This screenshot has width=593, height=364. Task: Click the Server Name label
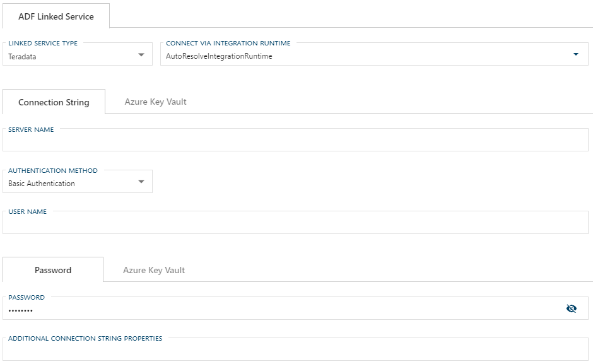pos(31,129)
